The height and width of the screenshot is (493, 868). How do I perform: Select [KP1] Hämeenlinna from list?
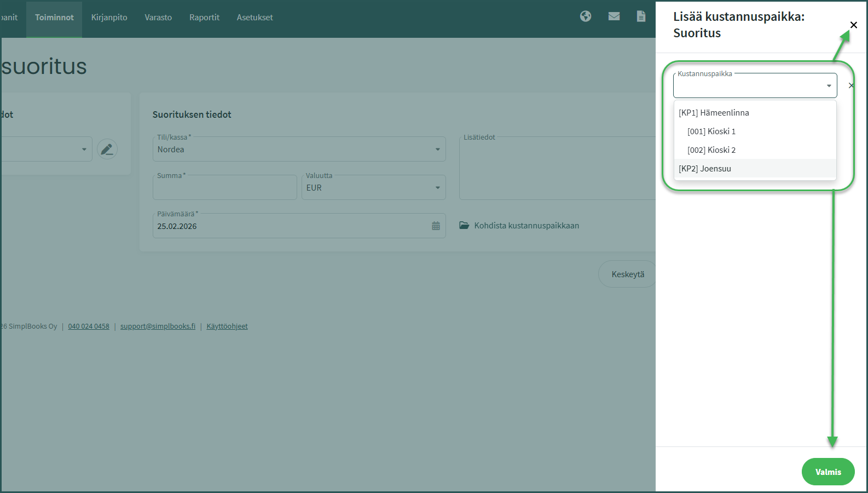point(714,113)
